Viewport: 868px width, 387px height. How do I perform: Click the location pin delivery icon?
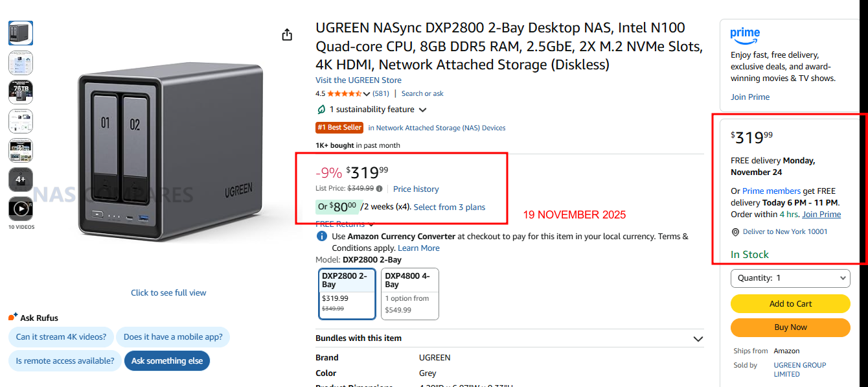click(735, 232)
